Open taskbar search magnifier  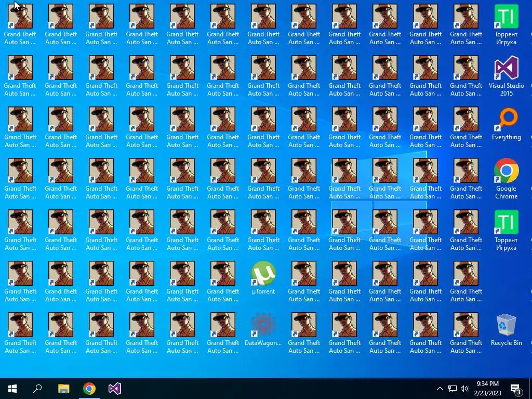(x=37, y=389)
